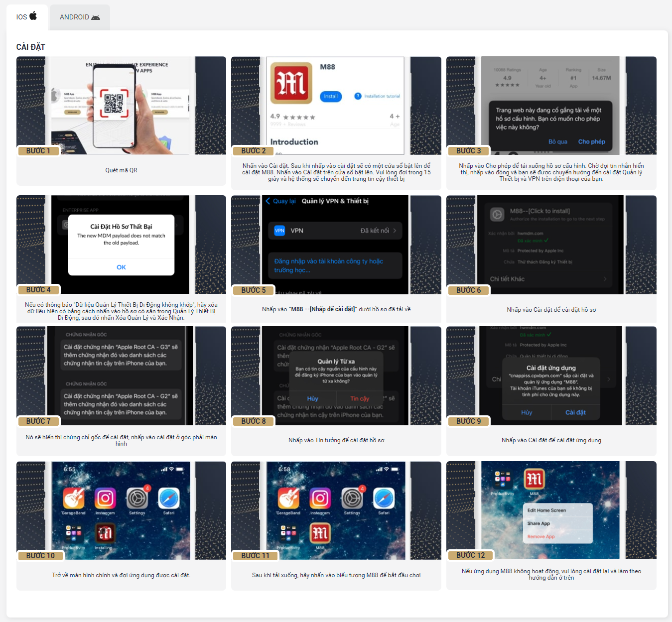Click Safari icon in step 10 image

(x=169, y=498)
